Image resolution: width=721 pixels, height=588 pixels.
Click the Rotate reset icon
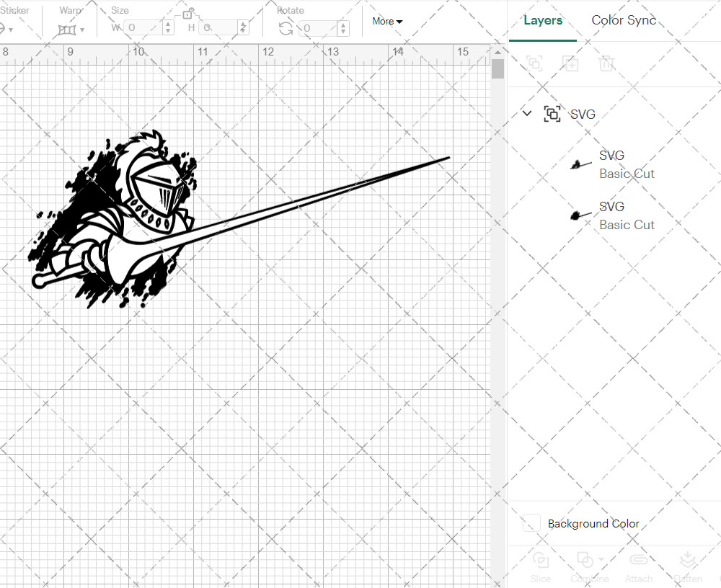(x=286, y=27)
